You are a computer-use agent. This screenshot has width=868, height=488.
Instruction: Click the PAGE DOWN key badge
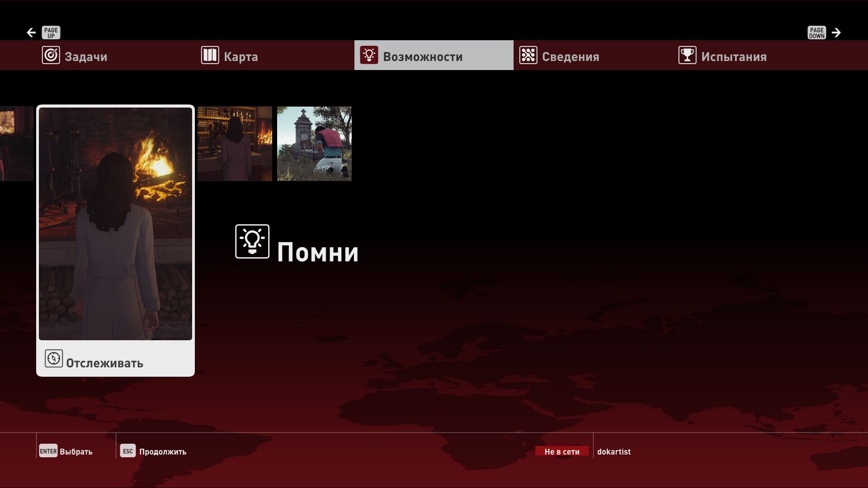click(x=816, y=33)
